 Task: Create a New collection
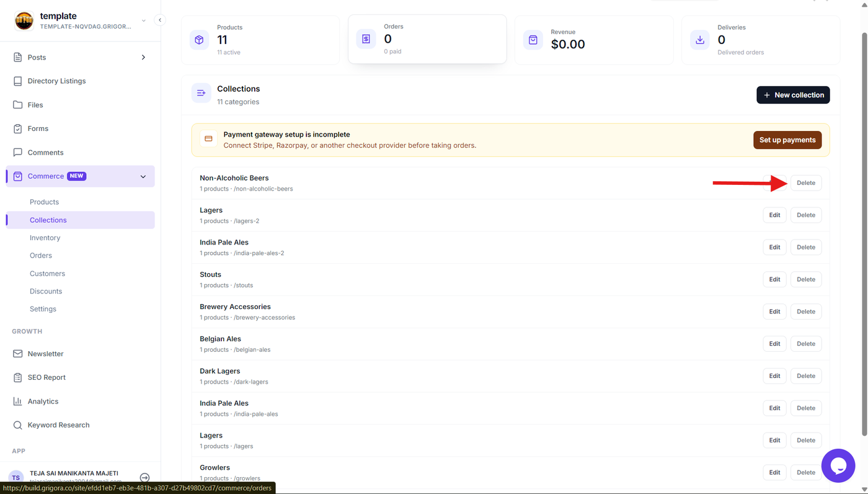[x=793, y=95]
